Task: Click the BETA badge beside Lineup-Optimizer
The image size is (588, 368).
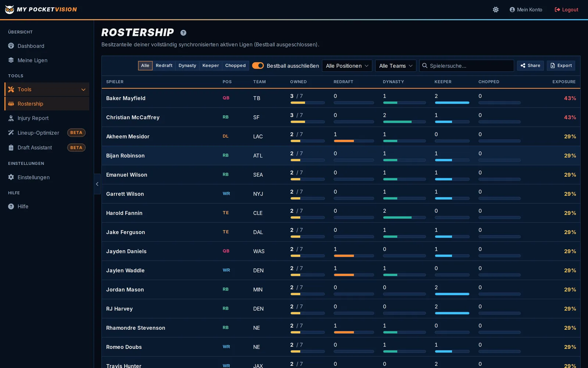Action: [76, 133]
